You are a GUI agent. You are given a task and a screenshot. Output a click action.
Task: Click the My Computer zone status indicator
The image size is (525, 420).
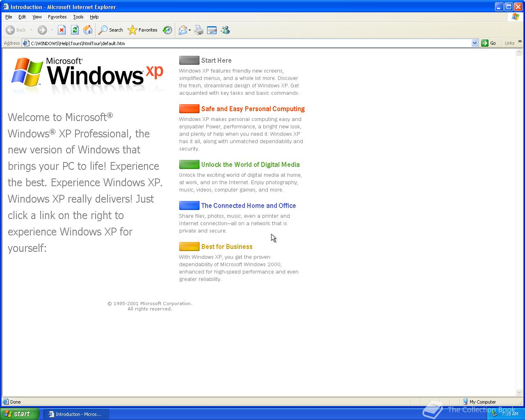(x=479, y=402)
